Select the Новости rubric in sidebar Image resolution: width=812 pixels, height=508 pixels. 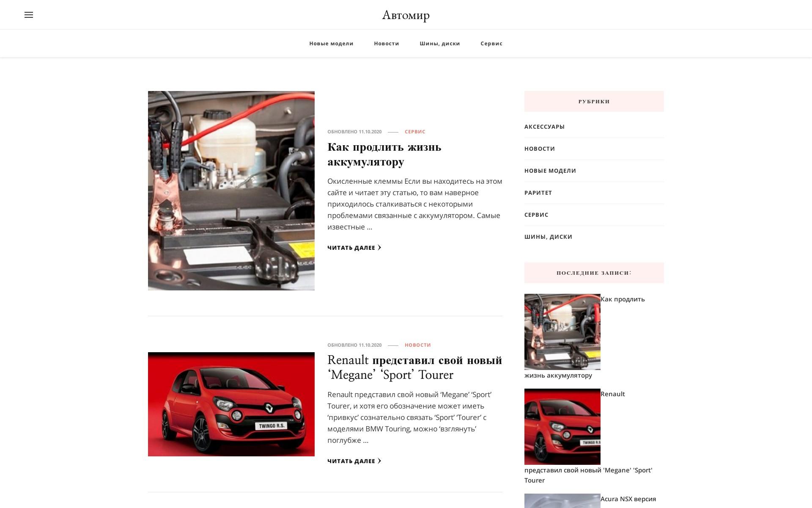tap(540, 149)
